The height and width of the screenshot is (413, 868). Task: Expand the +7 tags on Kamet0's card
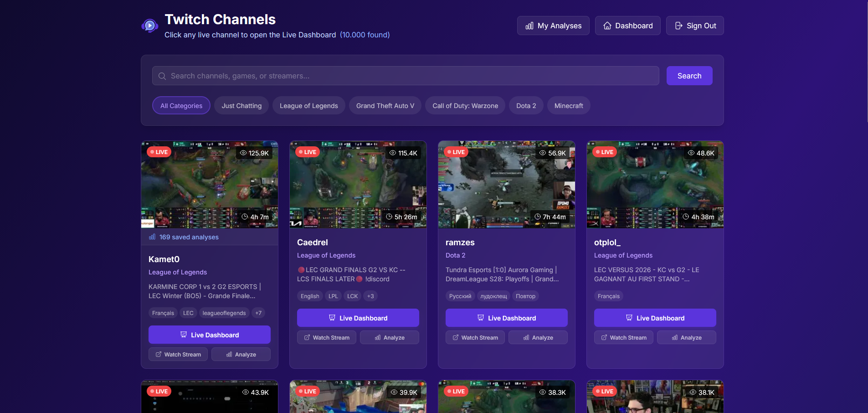(x=258, y=313)
